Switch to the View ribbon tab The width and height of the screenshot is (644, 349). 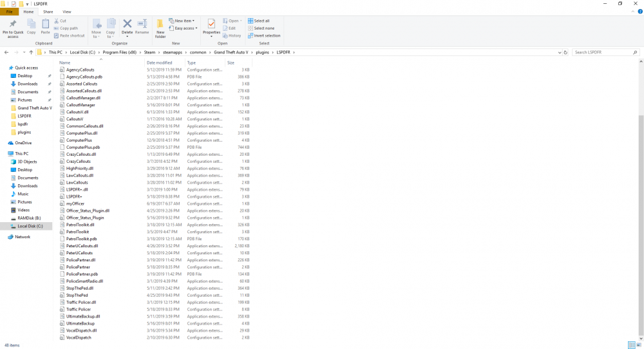(66, 12)
